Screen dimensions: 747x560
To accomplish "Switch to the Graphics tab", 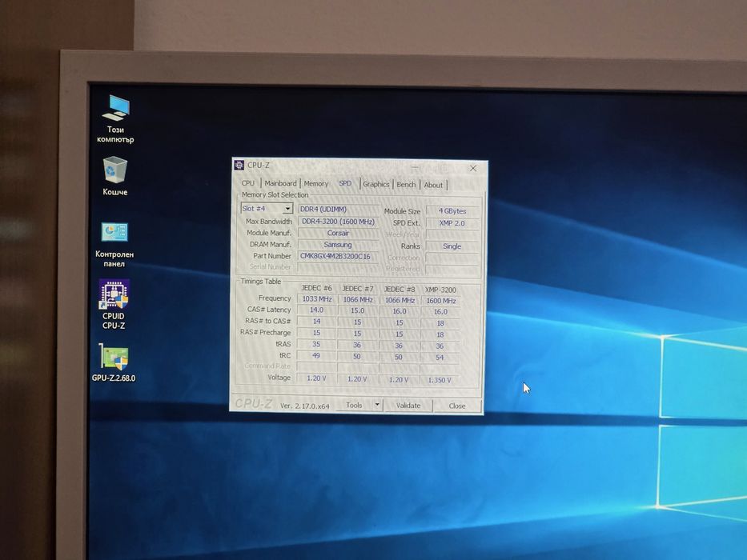I will (x=376, y=184).
